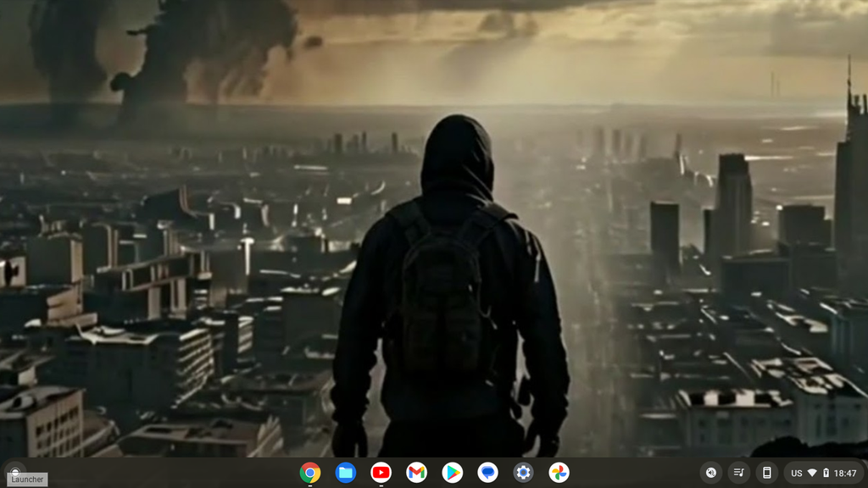Open the media controls tray icon
The width and height of the screenshot is (868, 488).
[738, 473]
